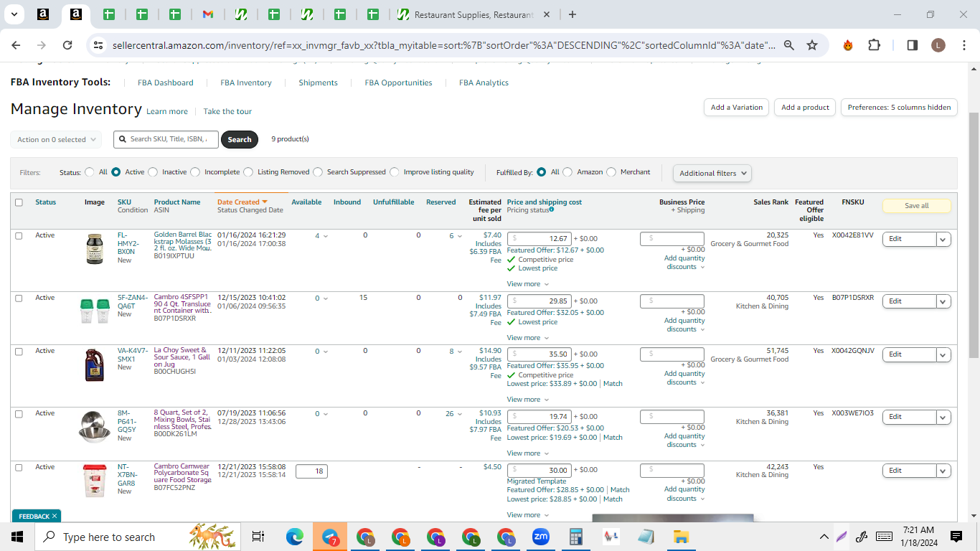The height and width of the screenshot is (551, 980).
Task: Open the Extensions puzzle menu
Action: pyautogui.click(x=874, y=45)
